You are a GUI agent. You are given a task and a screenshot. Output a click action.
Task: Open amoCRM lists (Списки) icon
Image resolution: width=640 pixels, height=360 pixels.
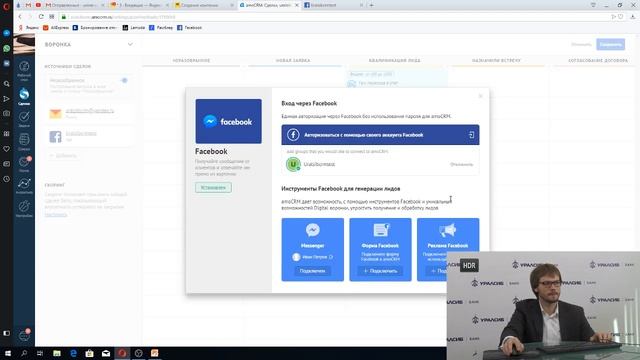pos(24,140)
